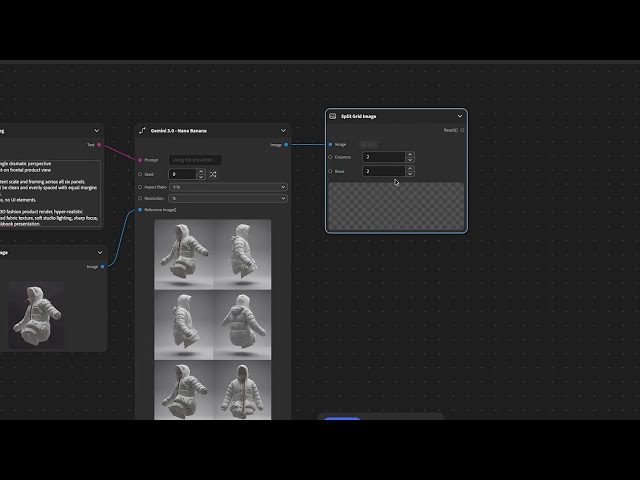Click the Gemini 3.0 - Nano Banana title
Screen dimensions: 640x480
click(x=179, y=131)
